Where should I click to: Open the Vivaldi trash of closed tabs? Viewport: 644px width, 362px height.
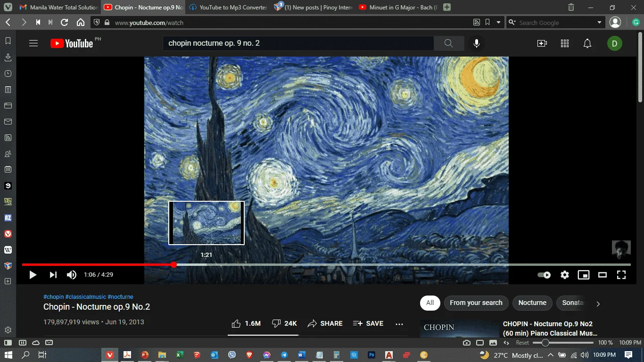click(571, 7)
